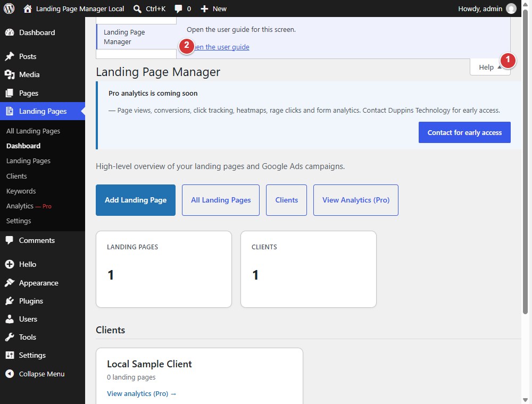Open Landing Pages submenu item
This screenshot has height=404, width=532.
(x=29, y=161)
